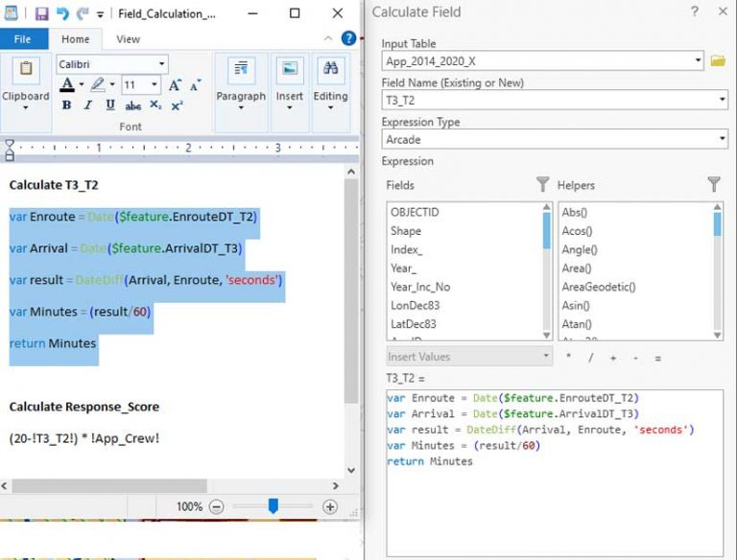737x560 pixels.
Task: Click the WordPad zoom slider handle
Action: tap(273, 506)
